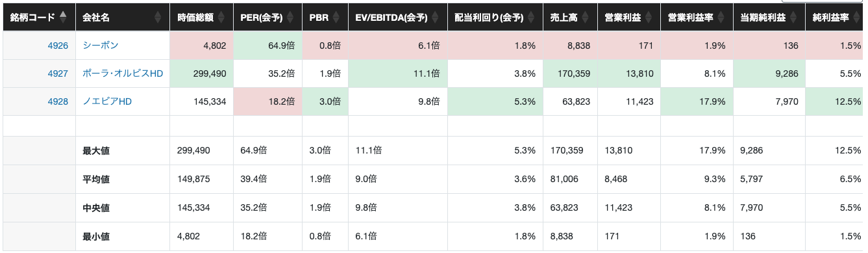Image resolution: width=868 pixels, height=253 pixels.
Task: Select 平均値 row label cell
Action: [122, 180]
